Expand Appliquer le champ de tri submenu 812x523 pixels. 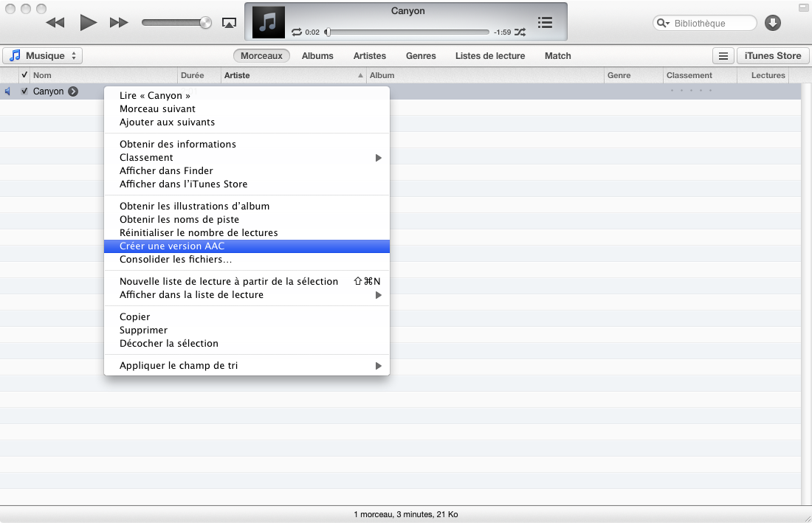click(247, 366)
